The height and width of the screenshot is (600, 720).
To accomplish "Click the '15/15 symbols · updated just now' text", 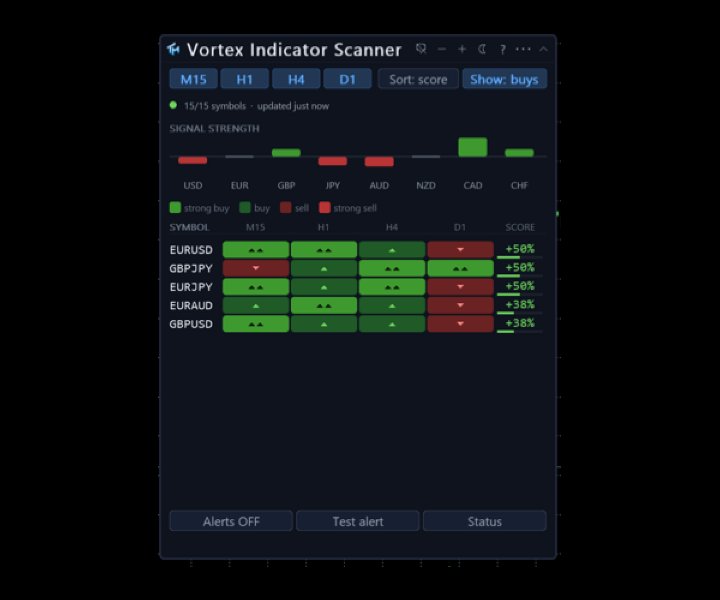I will pyautogui.click(x=256, y=106).
